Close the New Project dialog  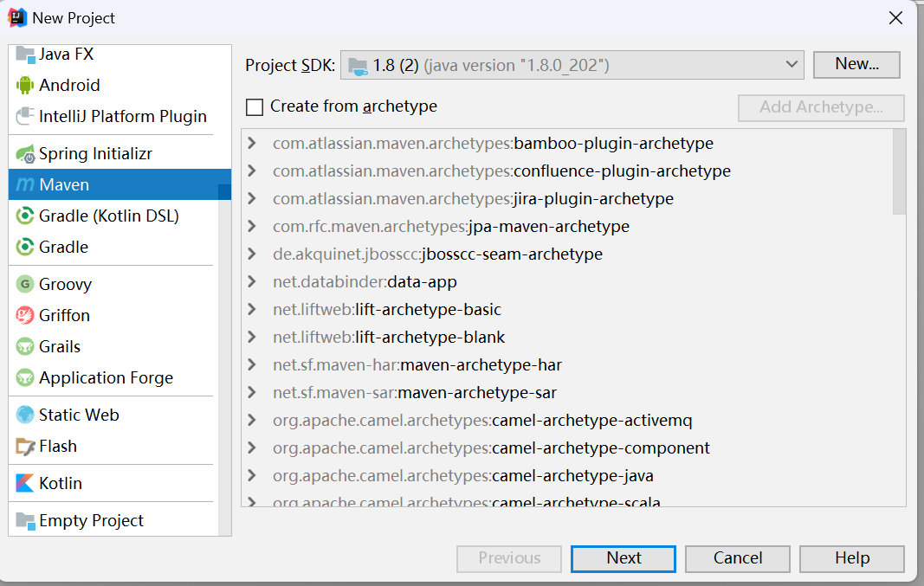pyautogui.click(x=895, y=18)
